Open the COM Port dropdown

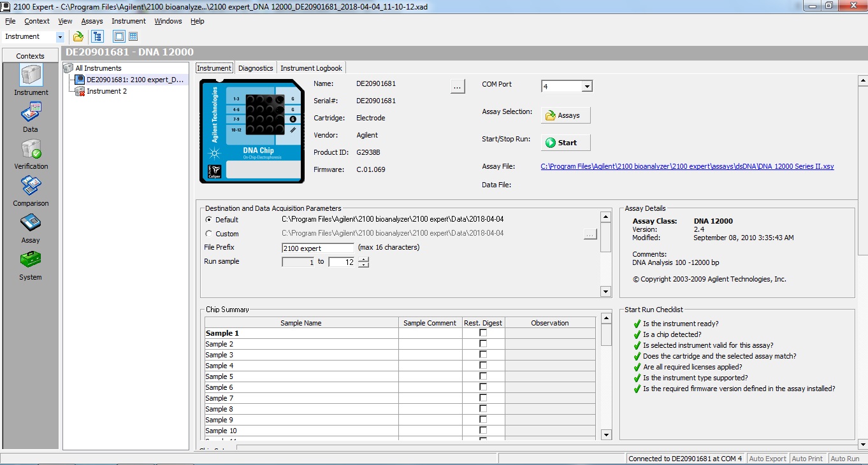pos(586,85)
